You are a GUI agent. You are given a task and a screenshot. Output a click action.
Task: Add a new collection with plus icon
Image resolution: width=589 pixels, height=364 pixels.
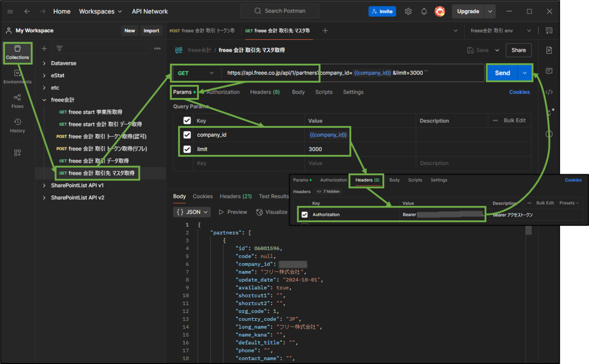point(44,49)
